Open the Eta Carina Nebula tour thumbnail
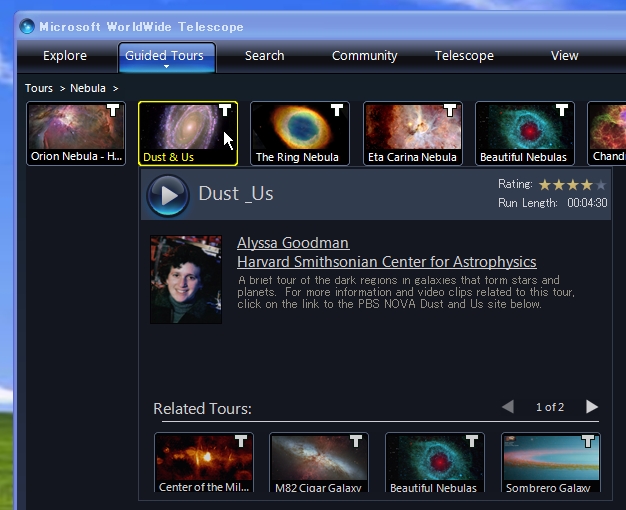 413,133
